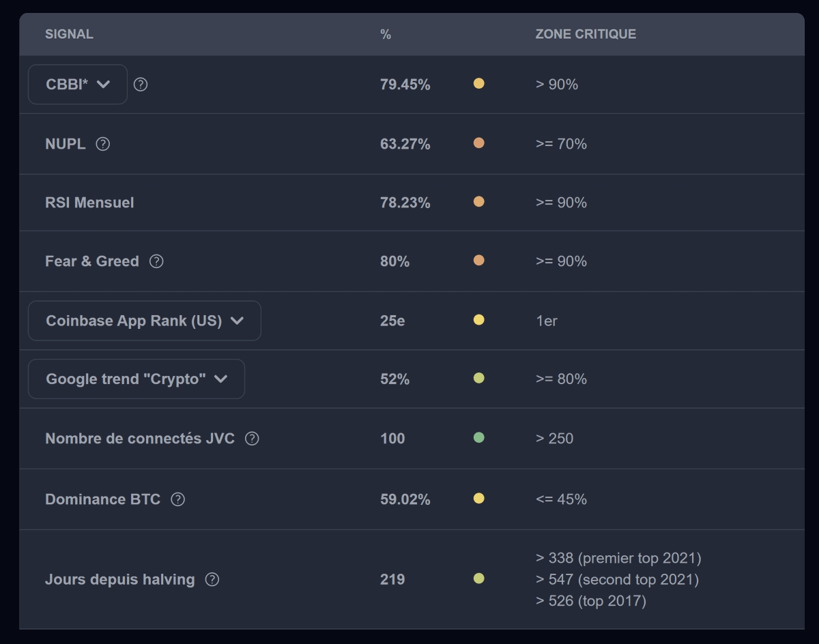Open the Dominance BTC help icon
The width and height of the screenshot is (819, 644).
click(177, 499)
